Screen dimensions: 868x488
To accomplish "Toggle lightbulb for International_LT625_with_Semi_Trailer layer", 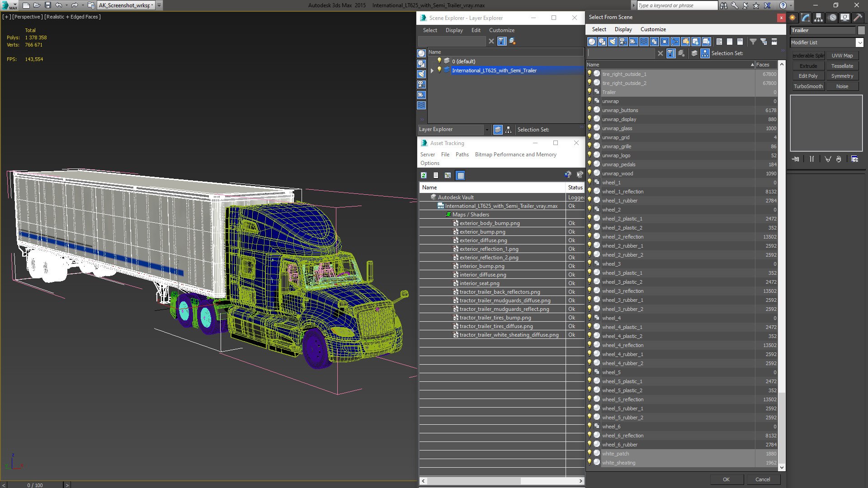I will pyautogui.click(x=439, y=70).
